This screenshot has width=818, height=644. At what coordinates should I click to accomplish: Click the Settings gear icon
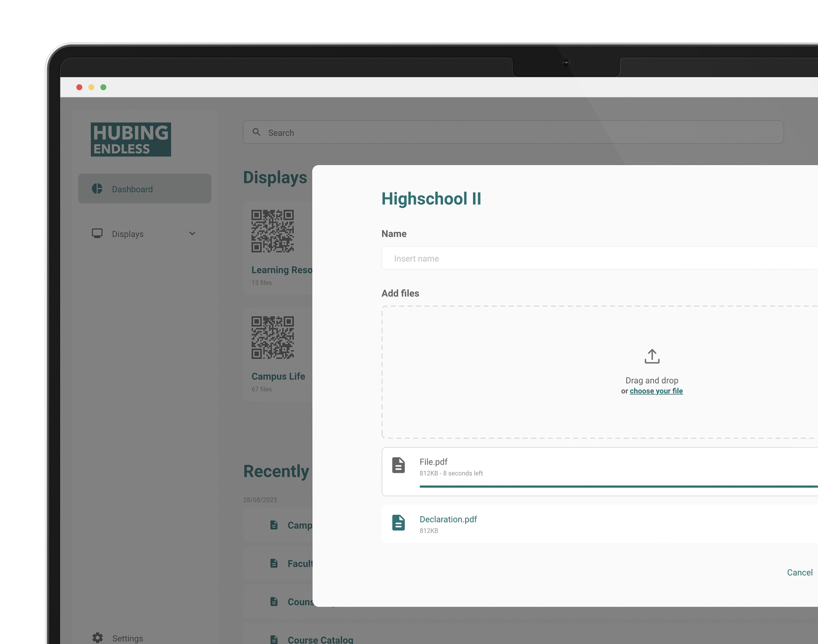(x=98, y=637)
